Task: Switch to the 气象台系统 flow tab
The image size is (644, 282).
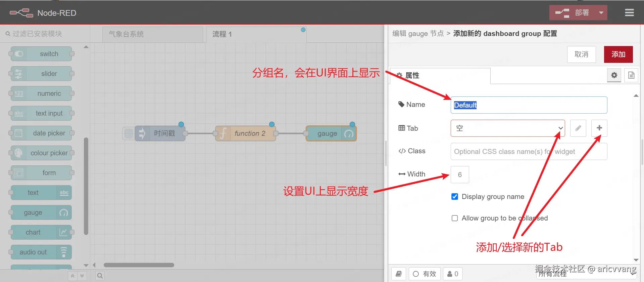Action: coord(153,34)
